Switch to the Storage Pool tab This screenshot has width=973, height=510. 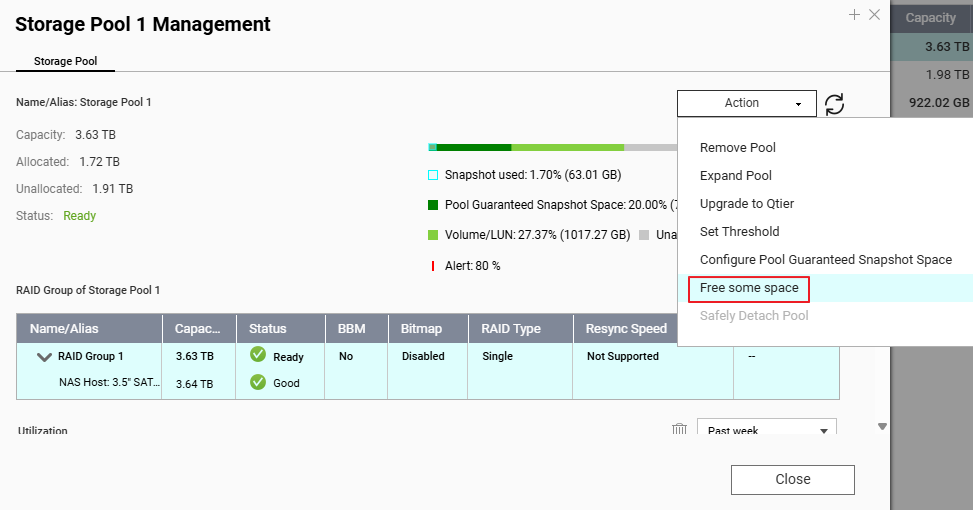pos(65,61)
